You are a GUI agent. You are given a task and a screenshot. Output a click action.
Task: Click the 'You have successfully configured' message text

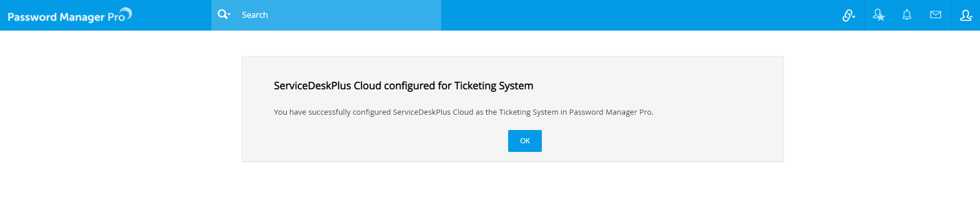(332, 112)
